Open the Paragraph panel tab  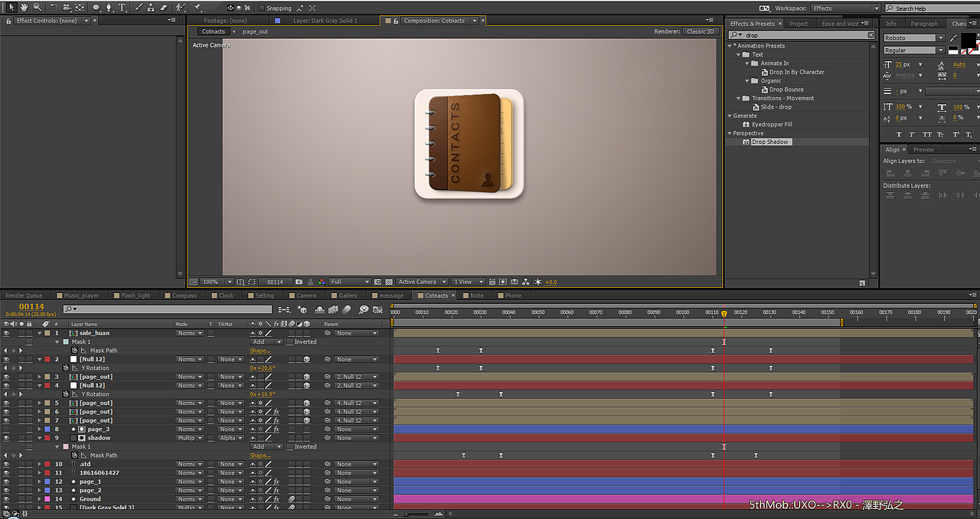pos(923,24)
